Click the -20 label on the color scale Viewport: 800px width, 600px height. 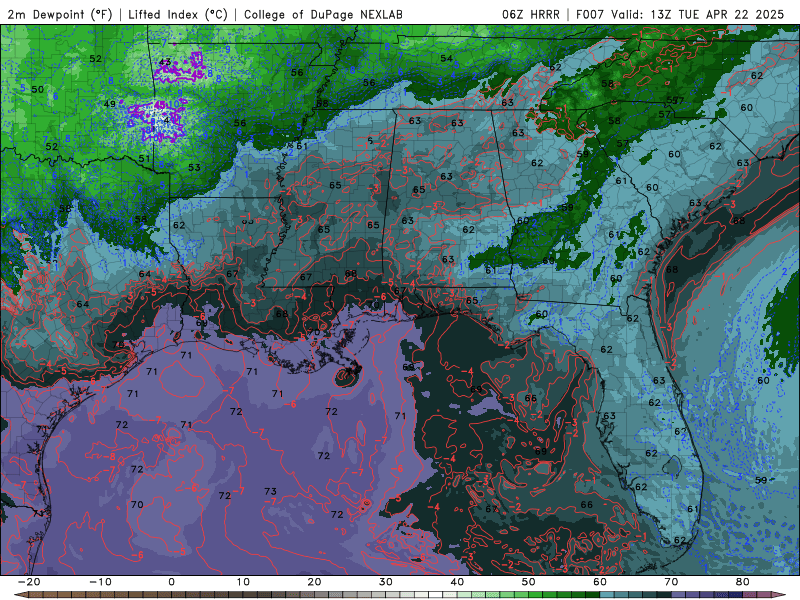(29, 582)
